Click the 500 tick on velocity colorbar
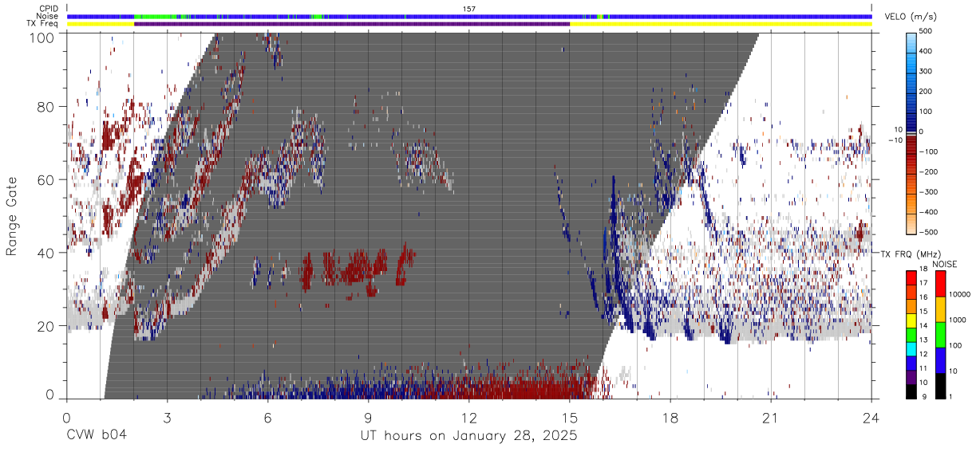Screen dimensions: 980x452 [926, 31]
